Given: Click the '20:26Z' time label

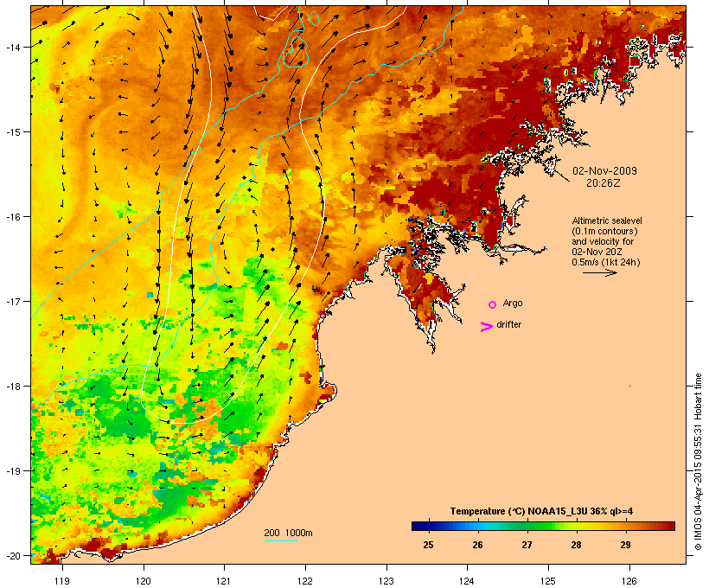Looking at the screenshot, I should 604,183.
